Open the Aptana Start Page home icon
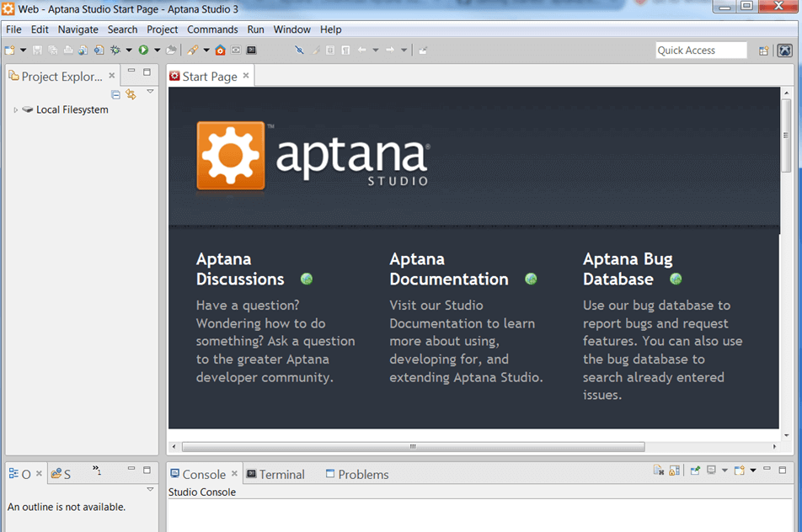Screen dimensions: 802x532 tap(221, 51)
